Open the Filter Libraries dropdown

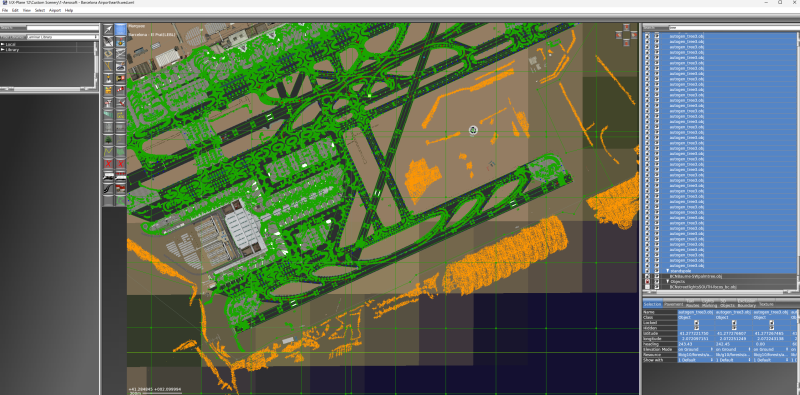click(x=63, y=37)
